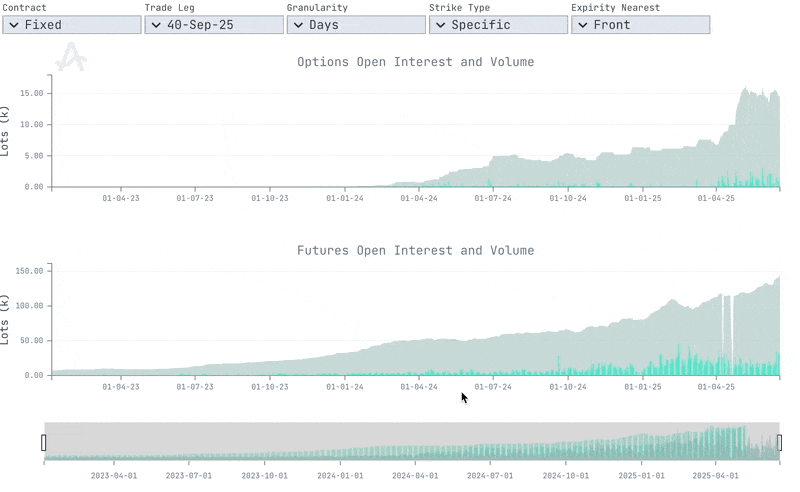
Task: Click the options chart peak near 15.00
Action: coord(746,92)
